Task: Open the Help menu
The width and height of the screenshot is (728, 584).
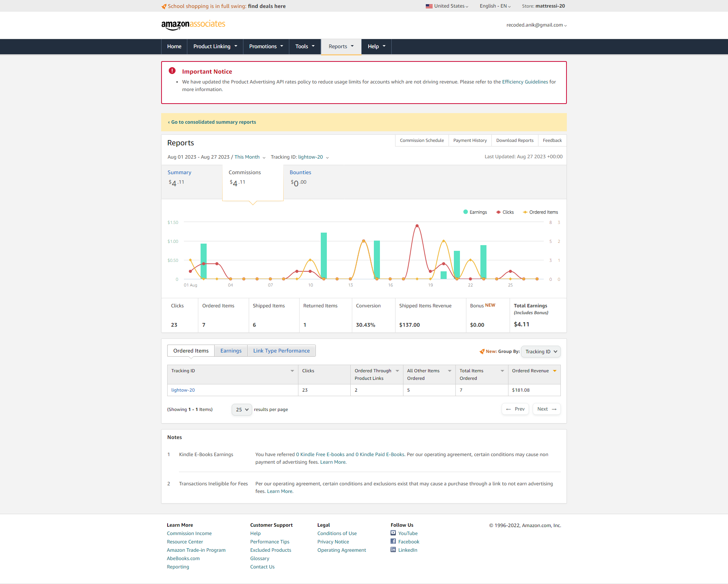Action: [377, 47]
